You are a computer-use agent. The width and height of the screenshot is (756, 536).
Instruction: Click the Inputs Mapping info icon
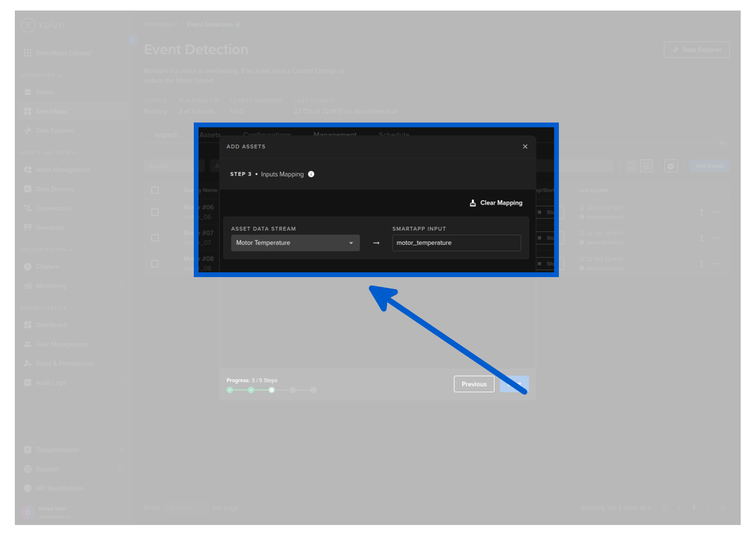tap(311, 174)
